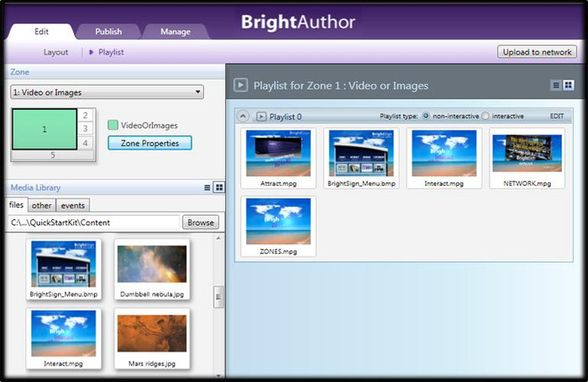588x382 pixels.
Task: Select NETWORK.mpg in the playlist
Action: [527, 158]
